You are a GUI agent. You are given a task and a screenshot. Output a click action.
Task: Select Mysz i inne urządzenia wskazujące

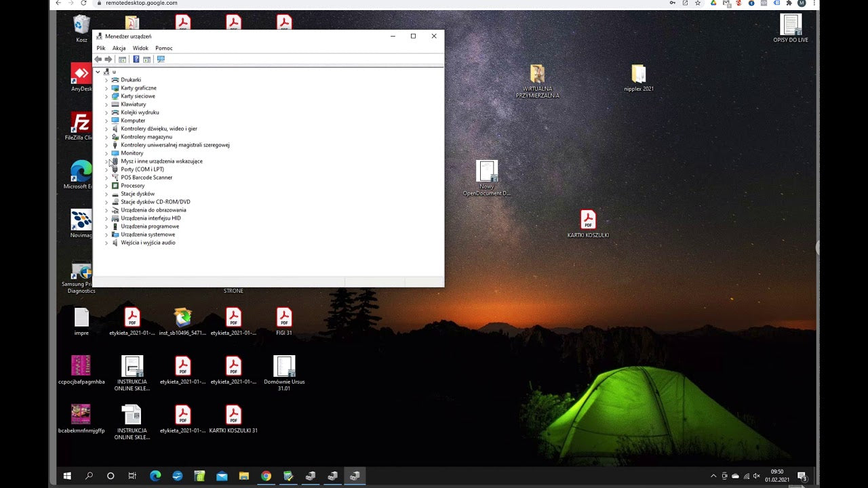161,161
